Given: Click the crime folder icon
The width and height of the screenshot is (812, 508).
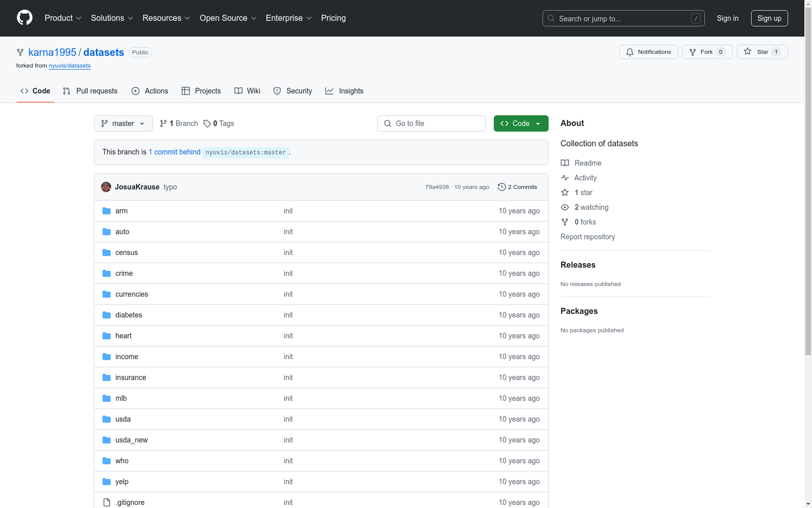Looking at the screenshot, I should [x=107, y=273].
